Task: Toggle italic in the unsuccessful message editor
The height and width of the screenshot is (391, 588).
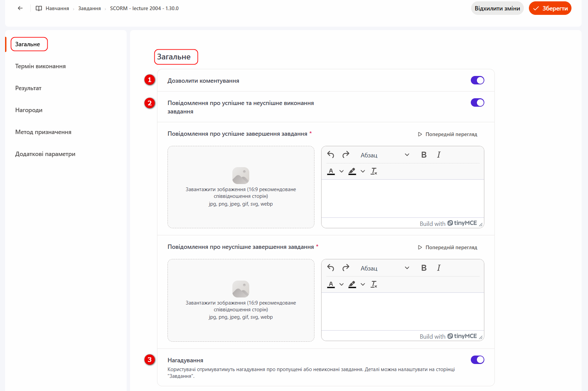Action: tap(439, 268)
